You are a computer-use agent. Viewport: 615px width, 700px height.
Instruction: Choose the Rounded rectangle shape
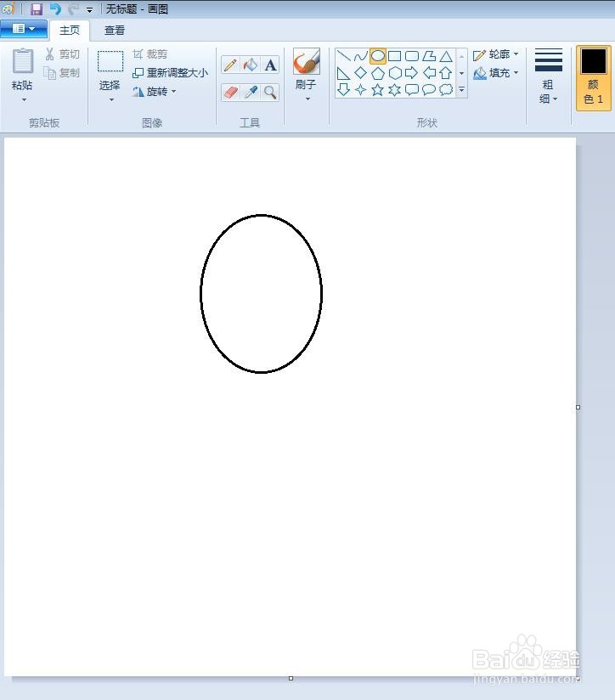pyautogui.click(x=411, y=56)
